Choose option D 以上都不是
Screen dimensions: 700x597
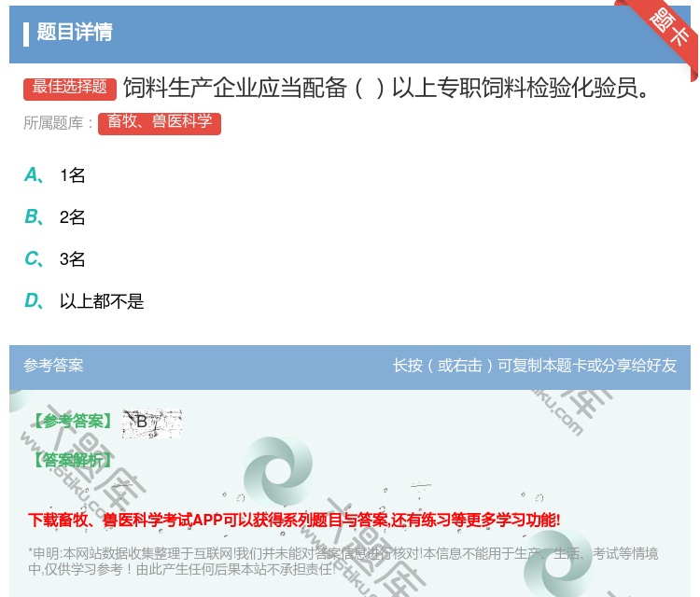pos(84,300)
